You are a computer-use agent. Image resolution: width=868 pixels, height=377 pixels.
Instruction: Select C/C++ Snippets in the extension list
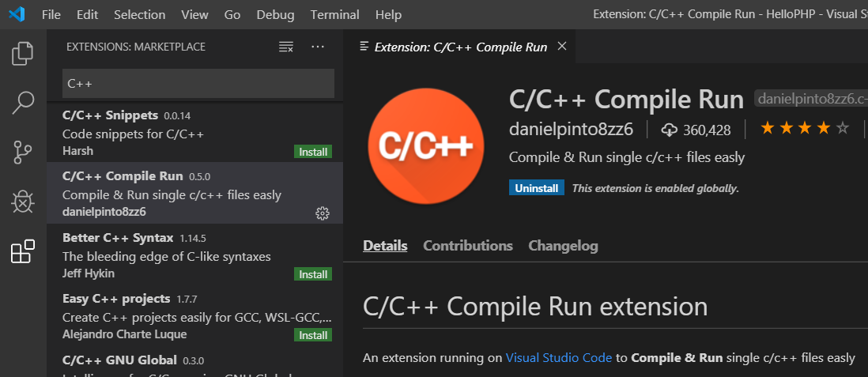194,132
